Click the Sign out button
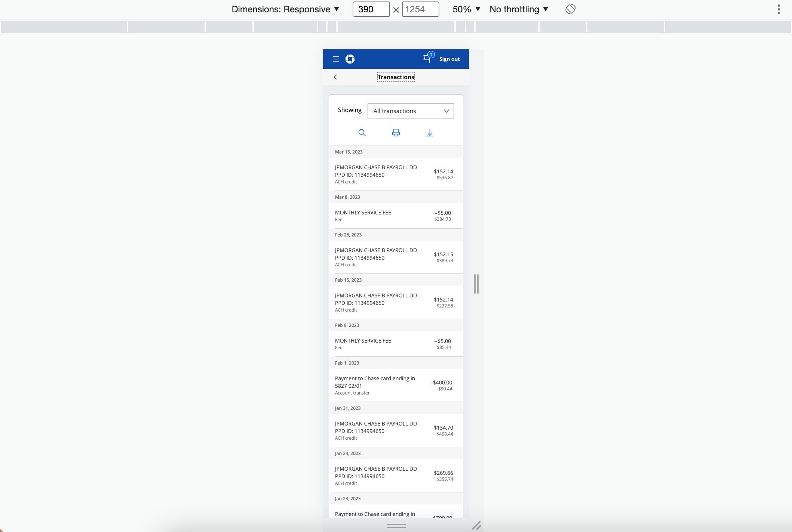The width and height of the screenshot is (792, 532). [x=449, y=59]
